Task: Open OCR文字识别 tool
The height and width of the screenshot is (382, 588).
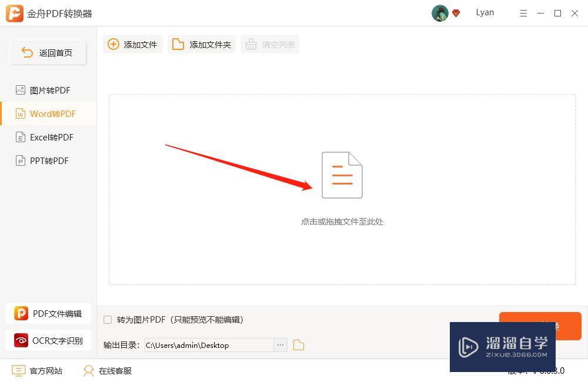Action: tap(48, 340)
